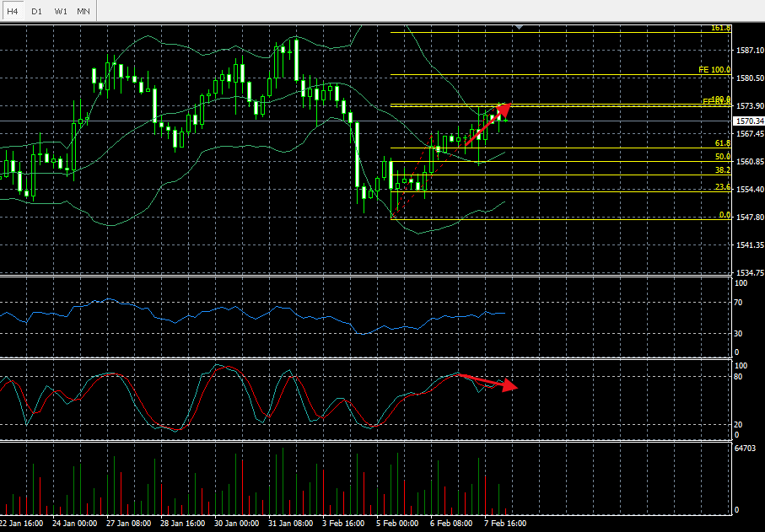Click the 23.6 Fibonacci retracement label
This screenshot has height=532, width=765.
(x=723, y=187)
